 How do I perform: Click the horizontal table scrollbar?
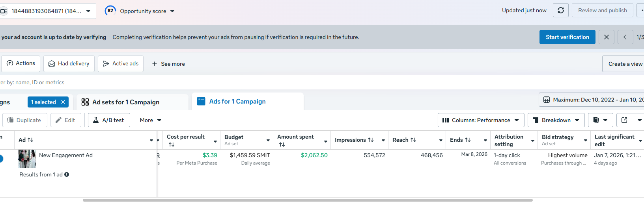coord(308,200)
